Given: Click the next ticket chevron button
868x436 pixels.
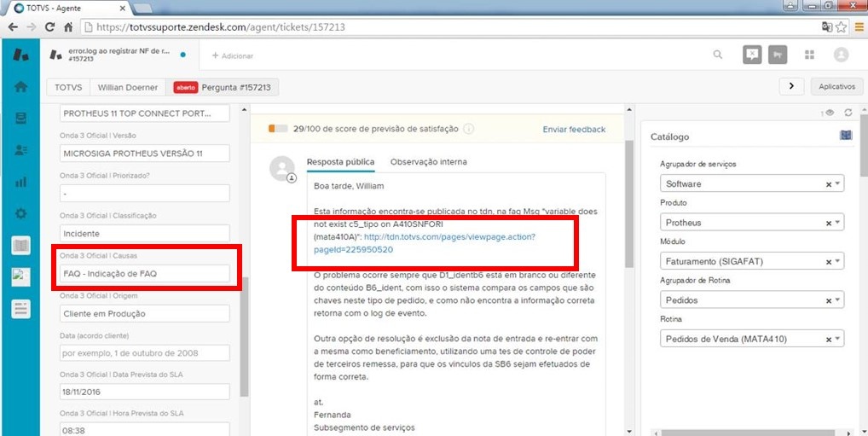Looking at the screenshot, I should click(x=791, y=86).
